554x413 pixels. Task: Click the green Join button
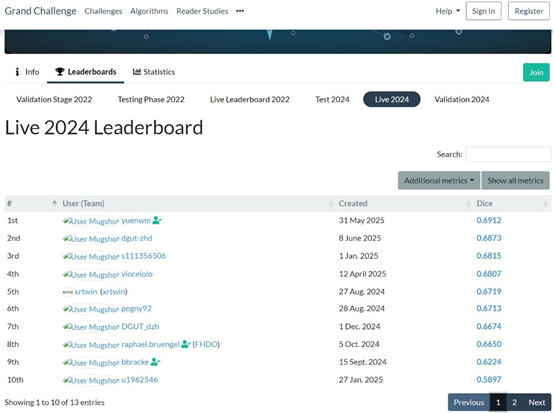click(x=536, y=72)
